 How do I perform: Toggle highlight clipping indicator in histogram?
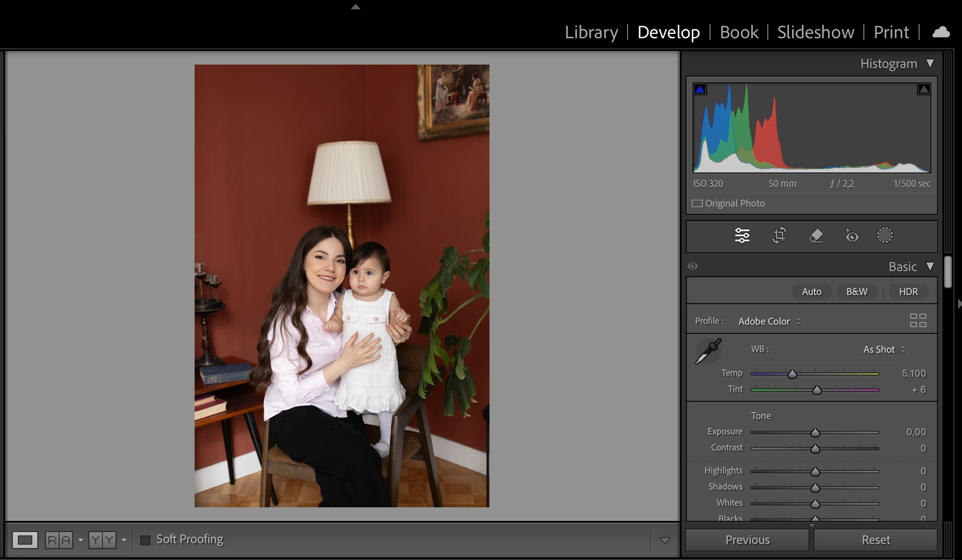pyautogui.click(x=923, y=89)
